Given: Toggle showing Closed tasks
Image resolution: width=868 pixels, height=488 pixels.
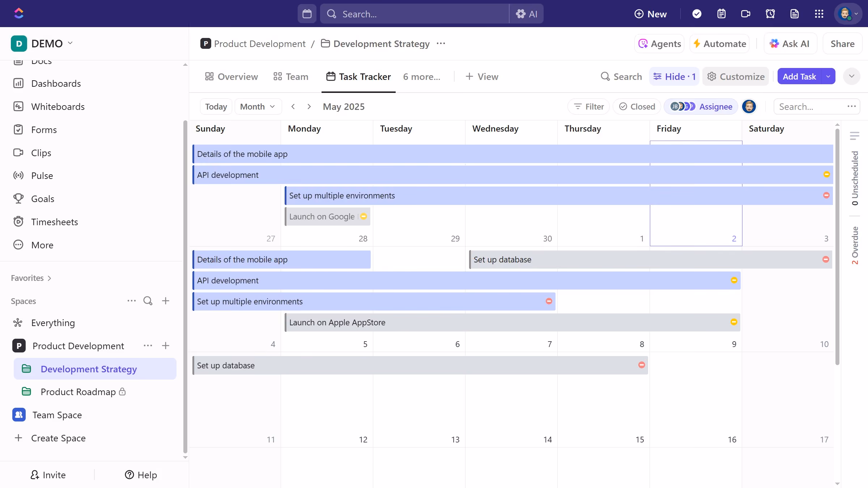Looking at the screenshot, I should point(637,107).
